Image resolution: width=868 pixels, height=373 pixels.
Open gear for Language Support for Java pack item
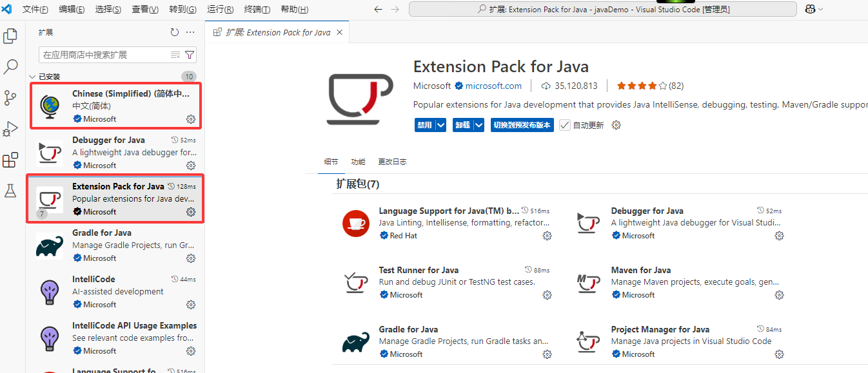click(x=547, y=236)
